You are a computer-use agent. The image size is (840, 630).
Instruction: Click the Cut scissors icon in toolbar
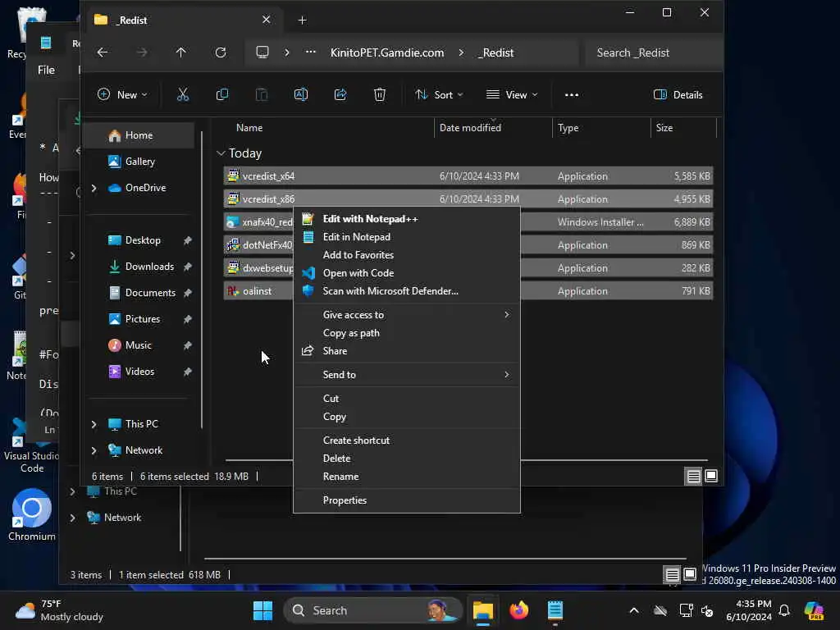click(183, 95)
